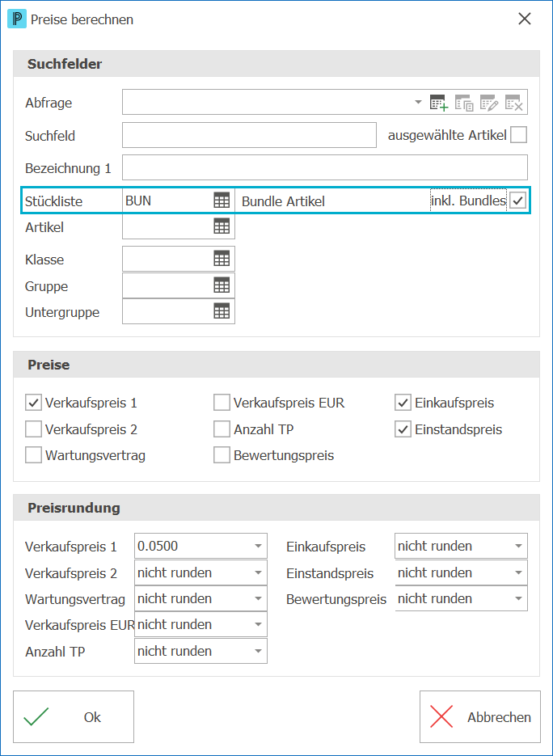Open the Verkaufspreis 2 rounding dropdown
Screen dimensions: 553x756
(x=201, y=572)
